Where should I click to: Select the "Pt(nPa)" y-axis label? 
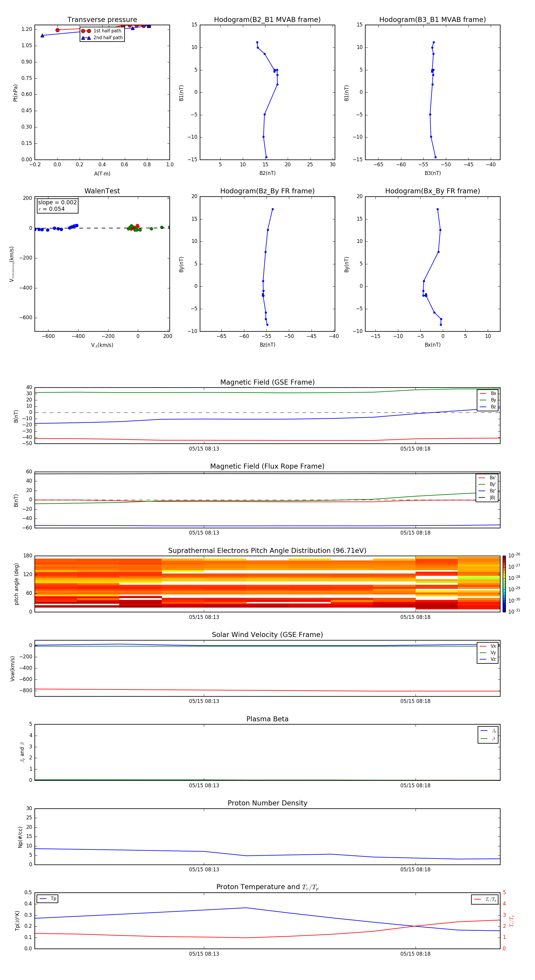pos(15,92)
